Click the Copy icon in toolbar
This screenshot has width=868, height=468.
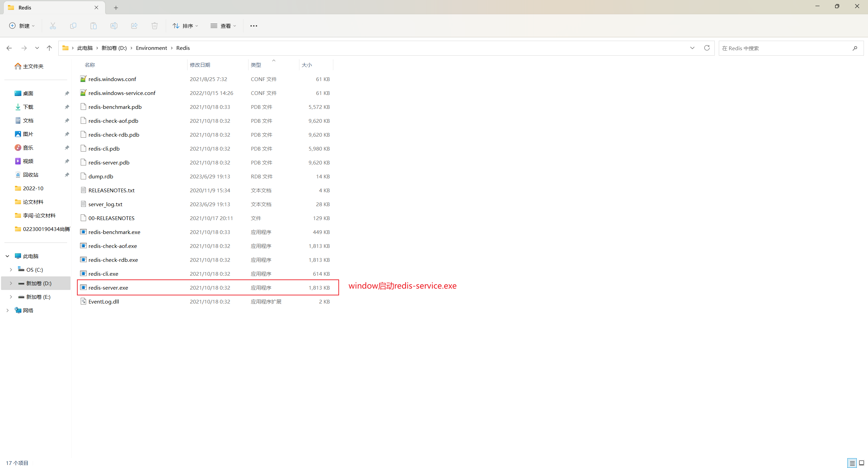[73, 26]
